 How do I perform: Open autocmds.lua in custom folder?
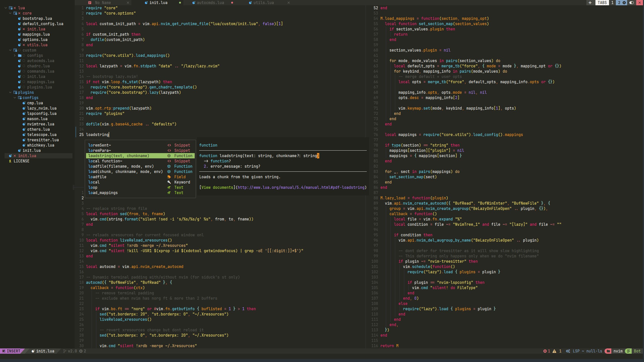[x=41, y=61]
